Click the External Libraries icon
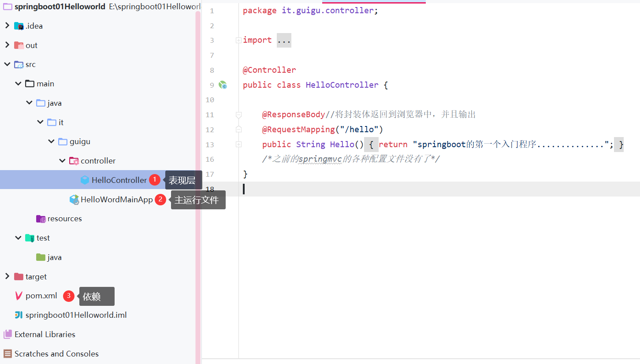Viewport: 640px width, 364px height. pos(7,334)
